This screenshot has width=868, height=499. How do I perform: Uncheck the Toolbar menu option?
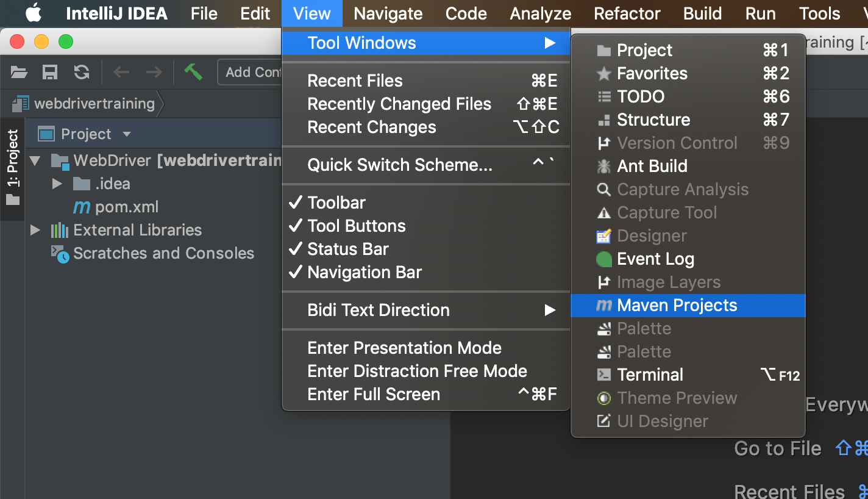(336, 203)
